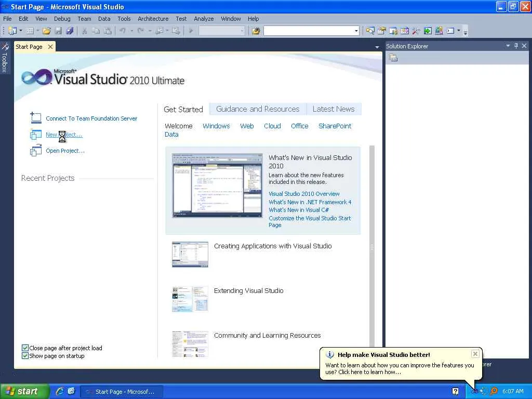Switch to the Guidance and Resources tab
Image resolution: width=532 pixels, height=399 pixels.
tap(258, 109)
